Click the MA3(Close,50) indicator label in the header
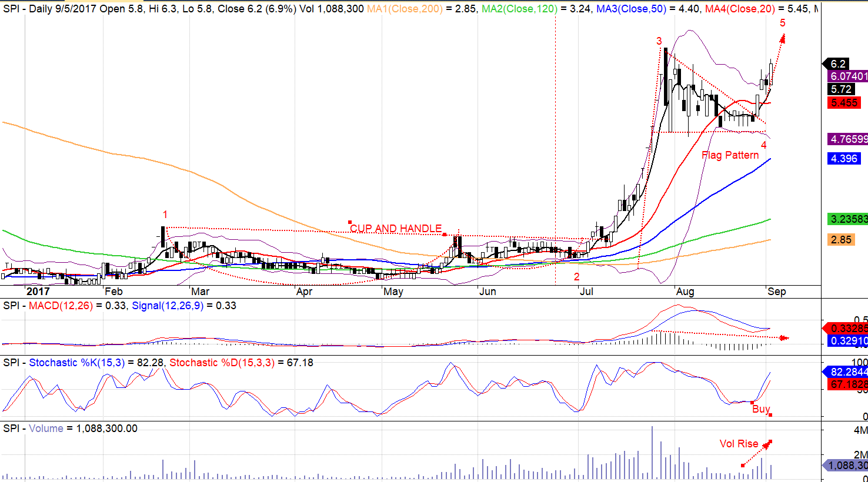Viewport: 868px width, 482px height. [x=631, y=9]
